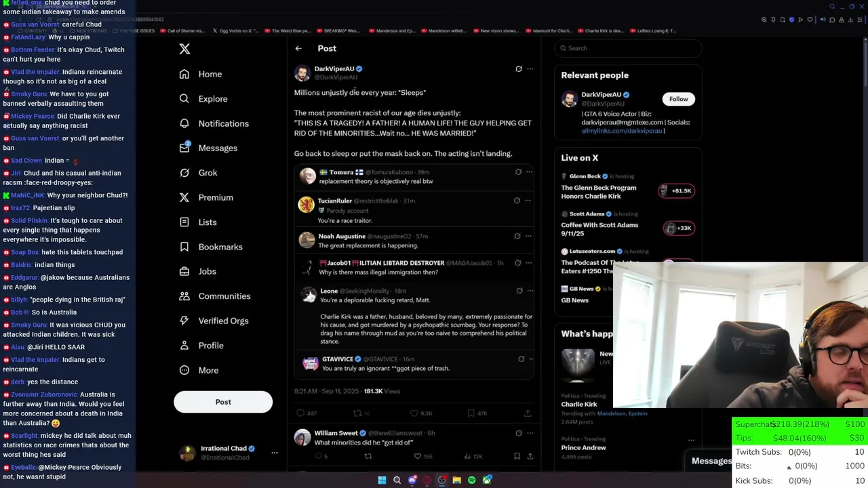The height and width of the screenshot is (488, 868).
Task: Open the Charlie Kirk trending topic
Action: pos(579,404)
